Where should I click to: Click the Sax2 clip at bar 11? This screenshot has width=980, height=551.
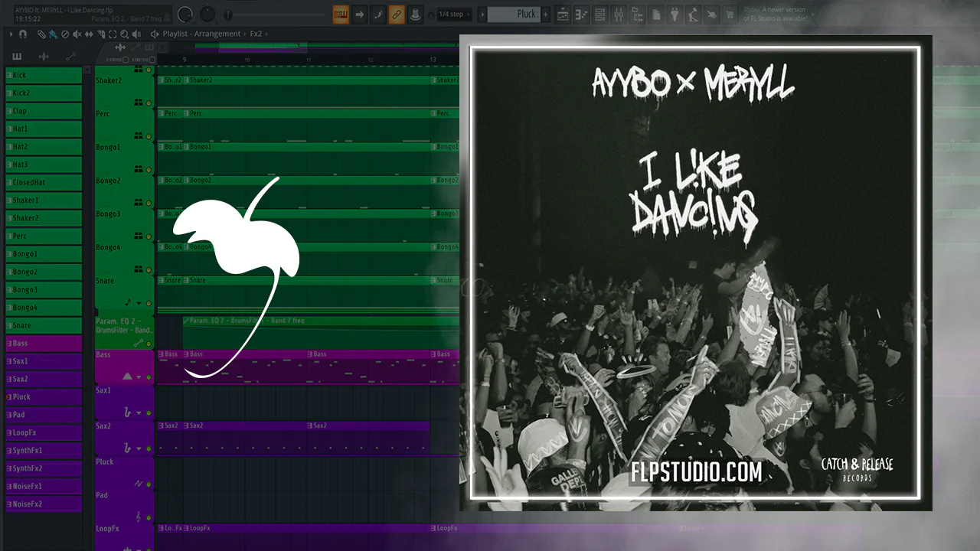coord(368,438)
